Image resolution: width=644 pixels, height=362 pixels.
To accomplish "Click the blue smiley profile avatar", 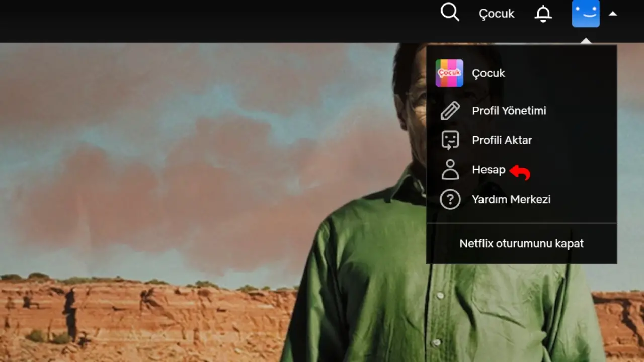I will pos(586,14).
